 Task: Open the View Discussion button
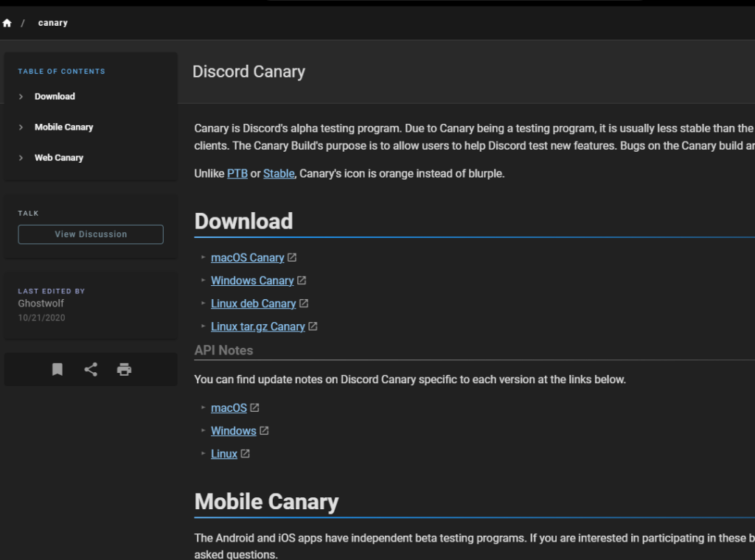(x=91, y=234)
